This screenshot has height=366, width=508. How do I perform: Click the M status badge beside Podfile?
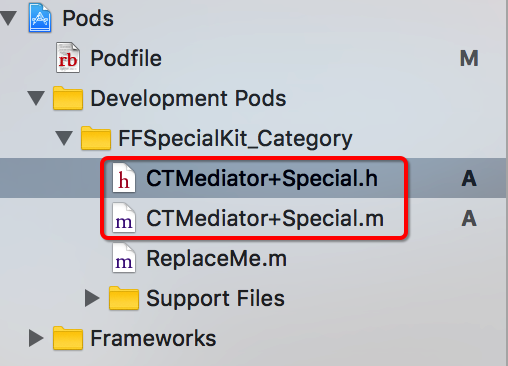pyautogui.click(x=469, y=58)
